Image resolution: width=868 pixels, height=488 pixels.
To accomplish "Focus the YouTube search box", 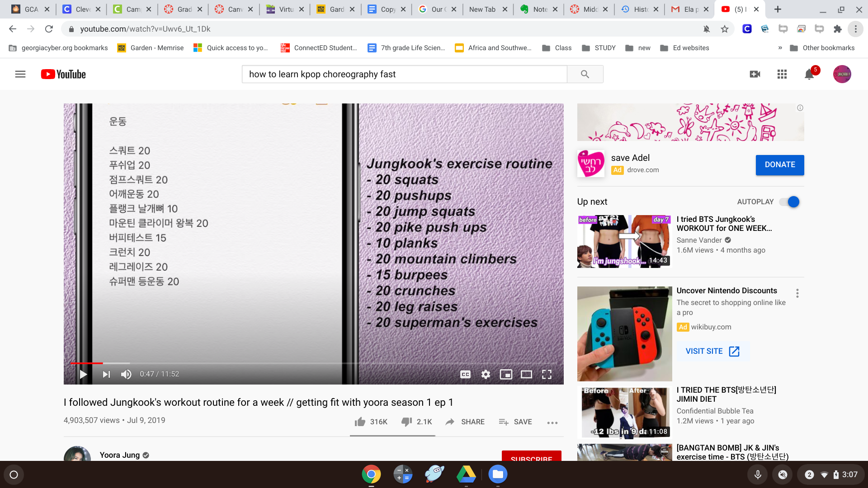I will pos(405,74).
